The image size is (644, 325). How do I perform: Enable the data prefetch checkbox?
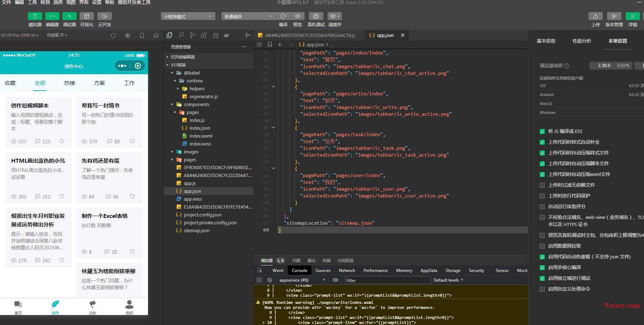click(x=542, y=246)
